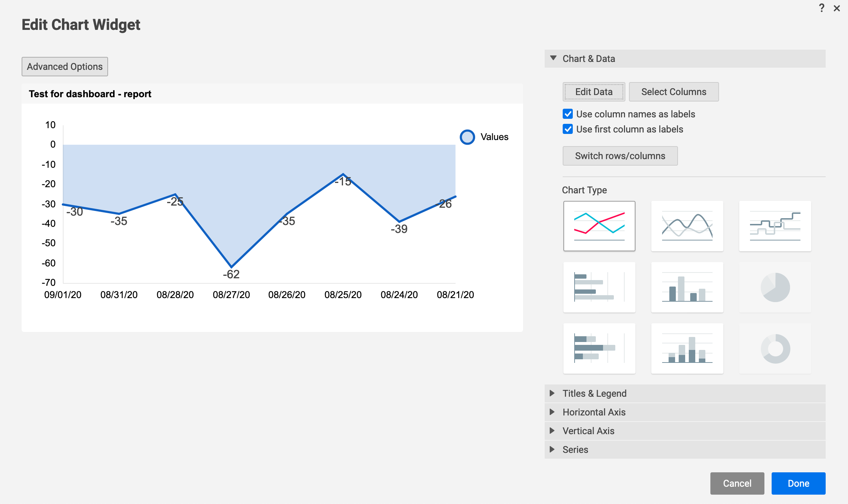
Task: Pick the horizontal bar chart type
Action: 599,287
